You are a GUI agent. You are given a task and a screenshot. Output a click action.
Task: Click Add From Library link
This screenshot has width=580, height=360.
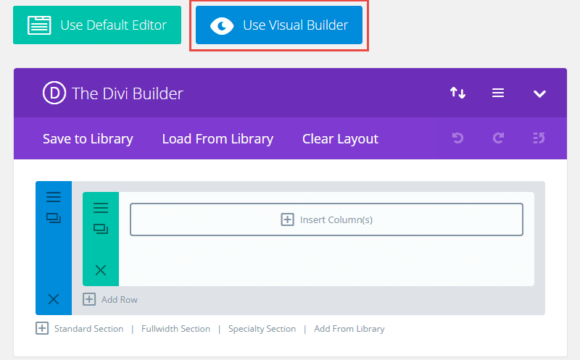pyautogui.click(x=349, y=329)
